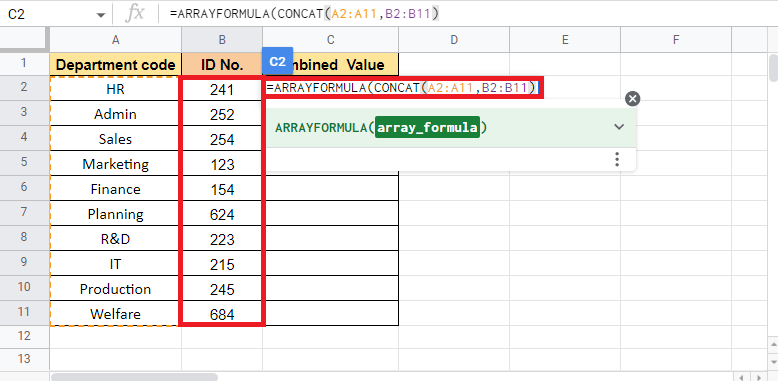
Task: Select the Planning cell
Action: (x=116, y=214)
